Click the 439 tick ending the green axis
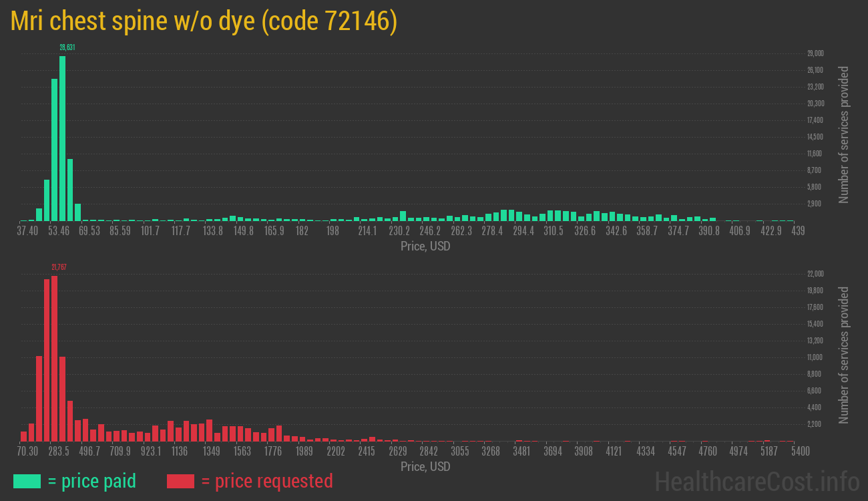 coord(798,231)
